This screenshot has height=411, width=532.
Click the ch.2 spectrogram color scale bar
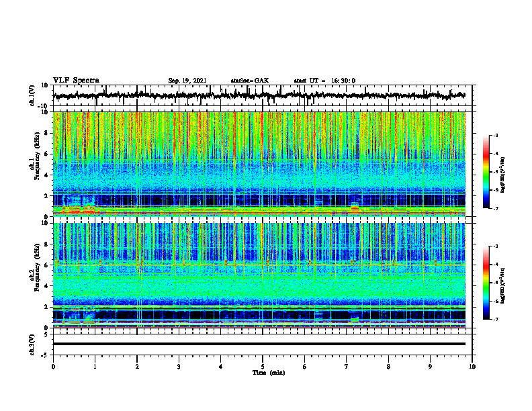486,283
